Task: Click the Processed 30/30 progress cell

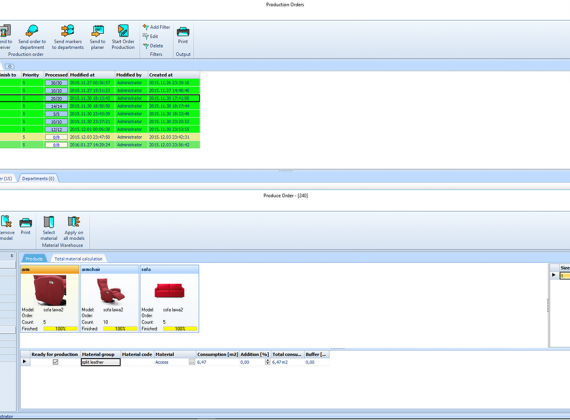Action: click(x=56, y=83)
